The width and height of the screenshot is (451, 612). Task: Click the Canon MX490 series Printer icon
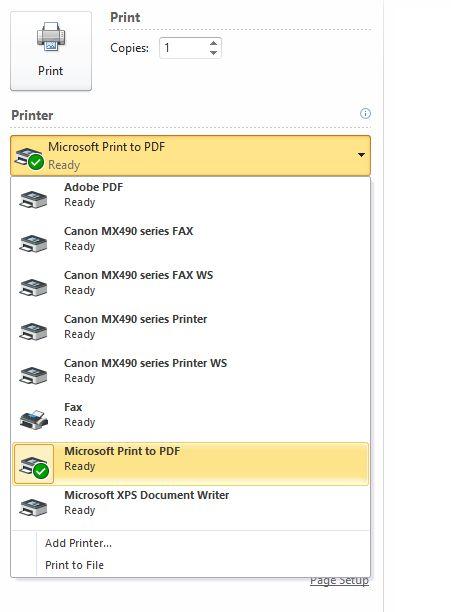(33, 331)
